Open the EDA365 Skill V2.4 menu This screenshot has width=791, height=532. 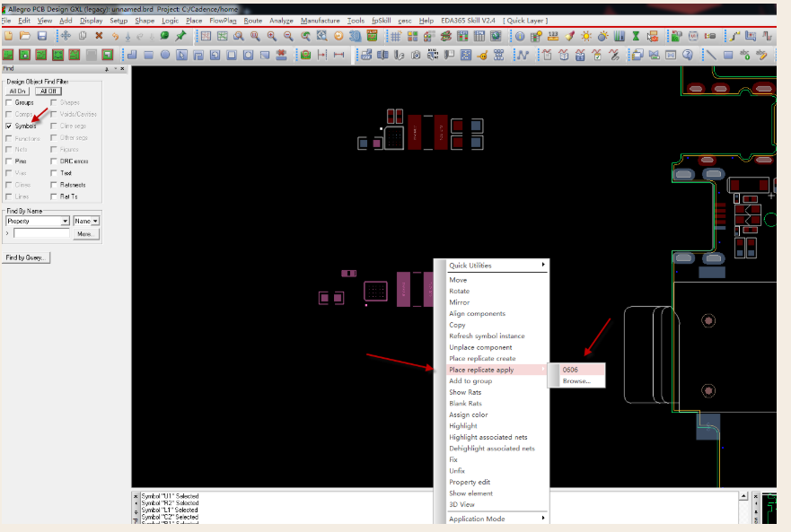tap(468, 21)
